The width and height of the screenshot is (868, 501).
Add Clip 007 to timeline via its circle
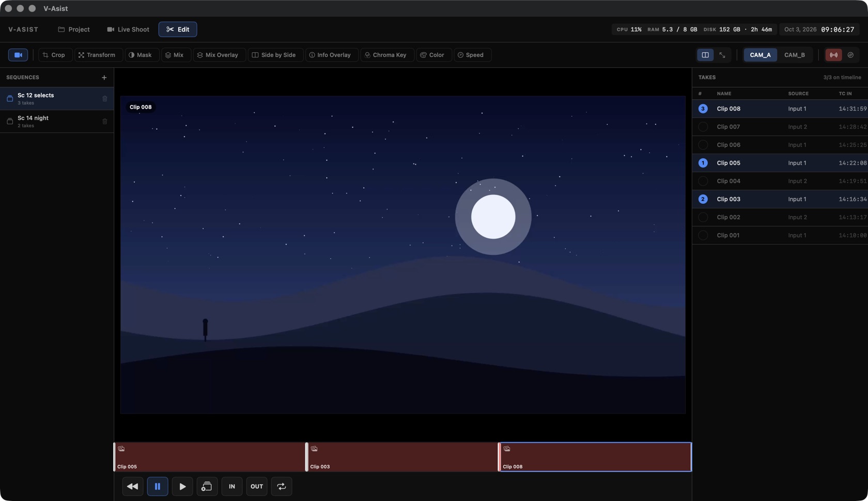[x=703, y=127]
